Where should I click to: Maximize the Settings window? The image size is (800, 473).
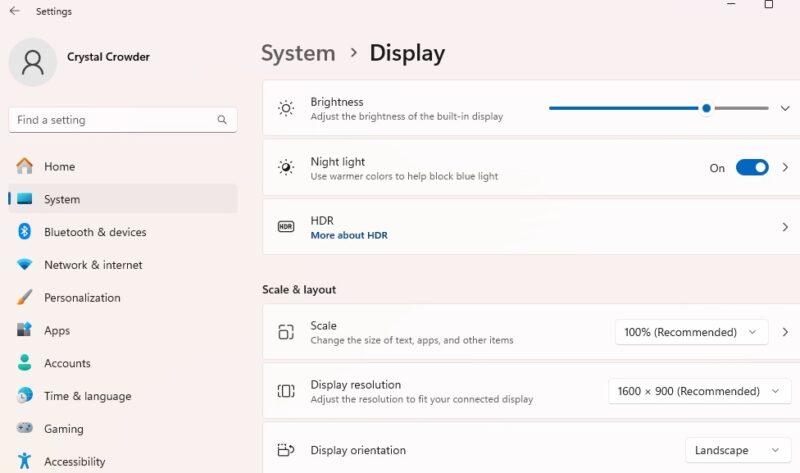click(x=768, y=4)
